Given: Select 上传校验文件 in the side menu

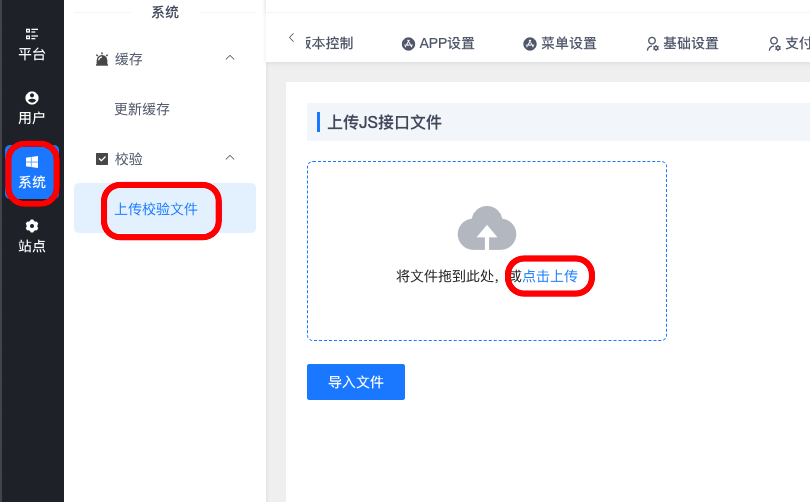Looking at the screenshot, I should click(156, 209).
